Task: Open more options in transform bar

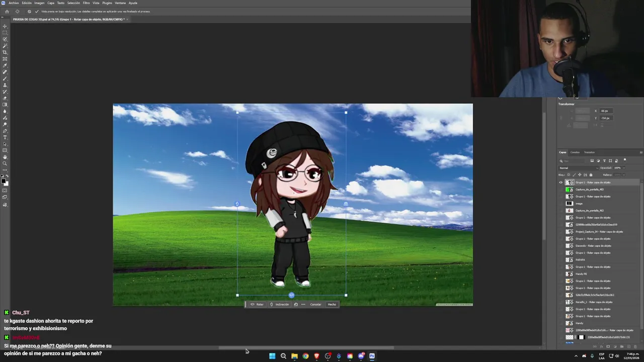Action: click(303, 304)
